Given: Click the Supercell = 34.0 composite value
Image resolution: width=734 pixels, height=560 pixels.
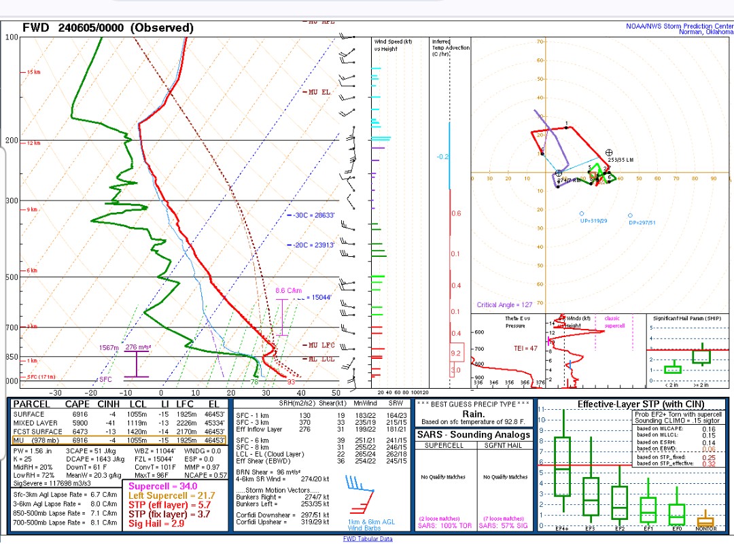Looking at the screenshot, I should [x=163, y=487].
